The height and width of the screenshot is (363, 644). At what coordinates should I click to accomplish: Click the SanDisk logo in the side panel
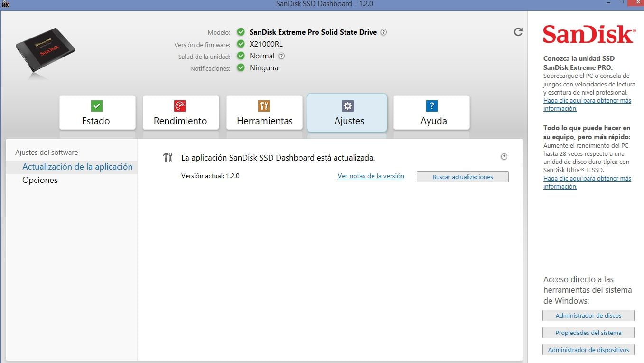[x=588, y=35]
